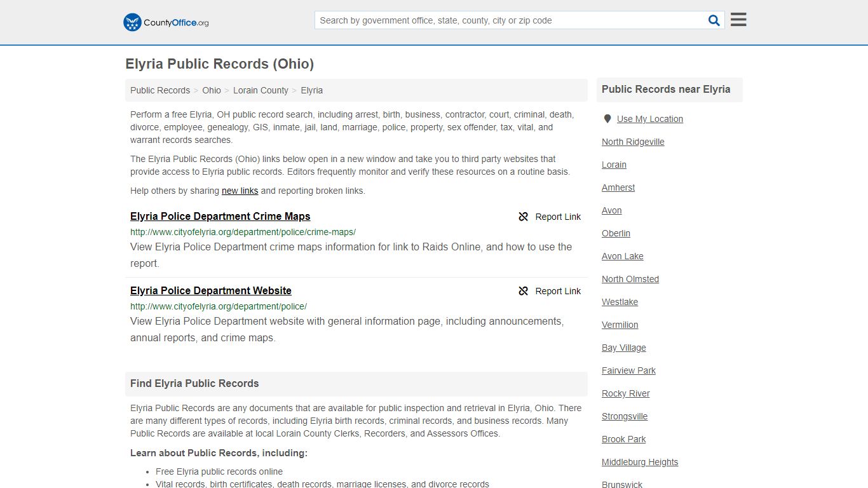Open Avon Lake records link
868x488 pixels.
(x=623, y=256)
